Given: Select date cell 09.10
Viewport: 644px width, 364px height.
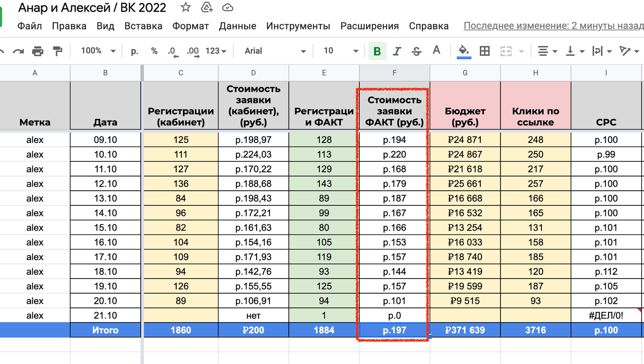Looking at the screenshot, I should [105, 140].
